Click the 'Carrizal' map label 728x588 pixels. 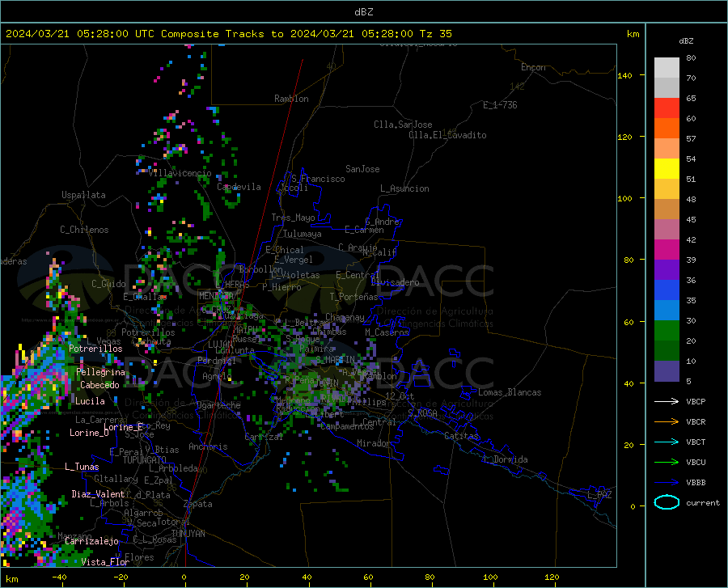[264, 438]
